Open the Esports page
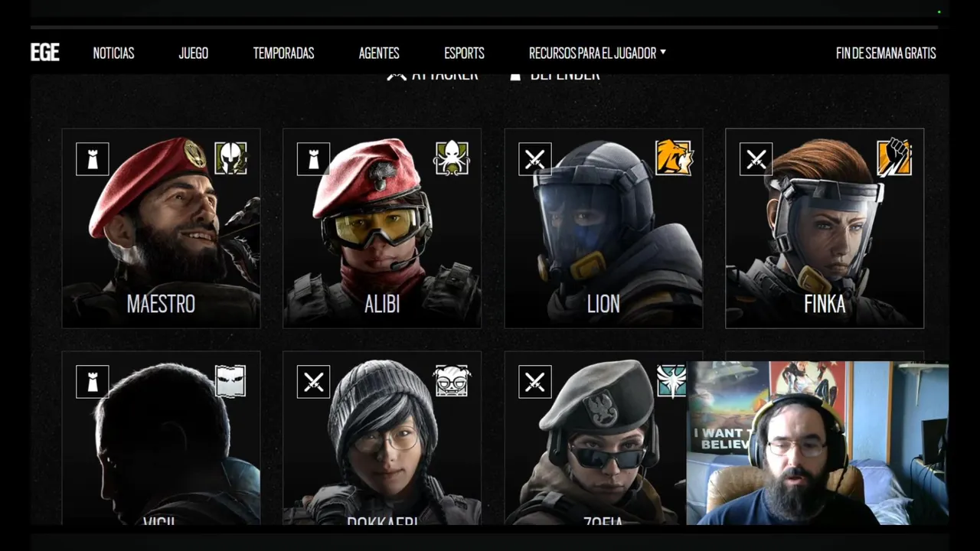The height and width of the screenshot is (551, 980). [x=464, y=53]
